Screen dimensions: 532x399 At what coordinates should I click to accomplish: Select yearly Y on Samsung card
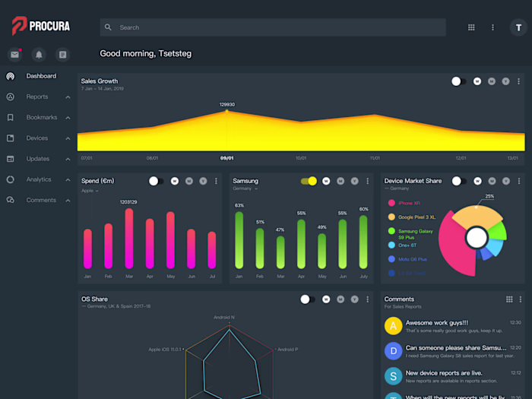[355, 181]
